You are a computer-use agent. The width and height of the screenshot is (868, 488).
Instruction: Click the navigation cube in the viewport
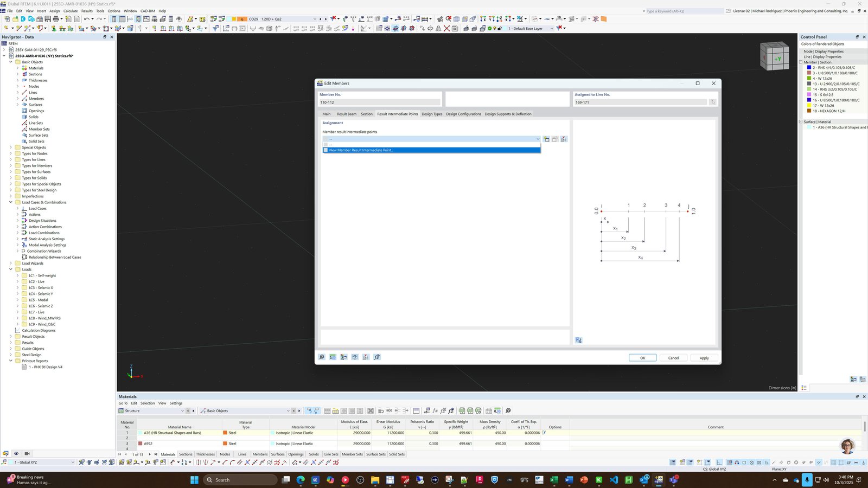point(774,56)
